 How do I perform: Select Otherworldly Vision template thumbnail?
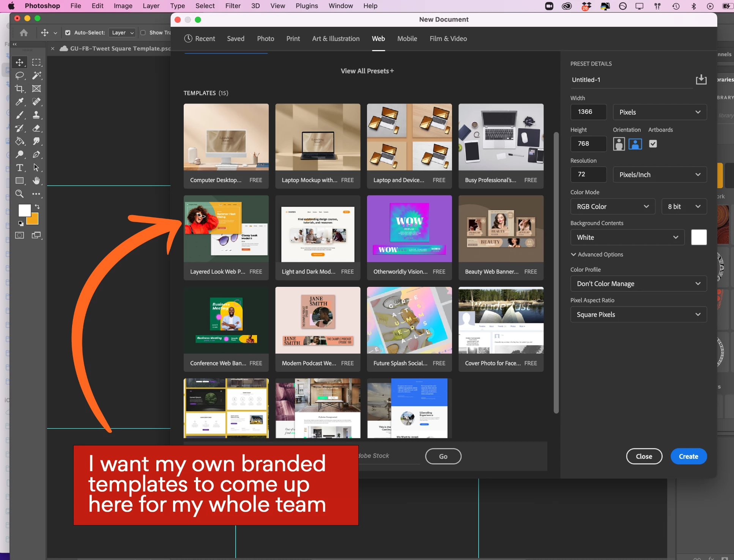[409, 229]
